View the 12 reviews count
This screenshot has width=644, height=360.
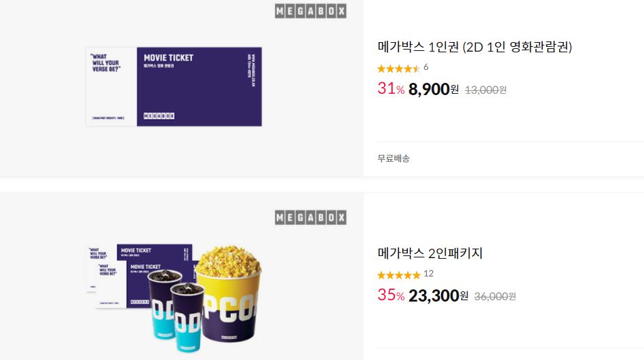428,273
